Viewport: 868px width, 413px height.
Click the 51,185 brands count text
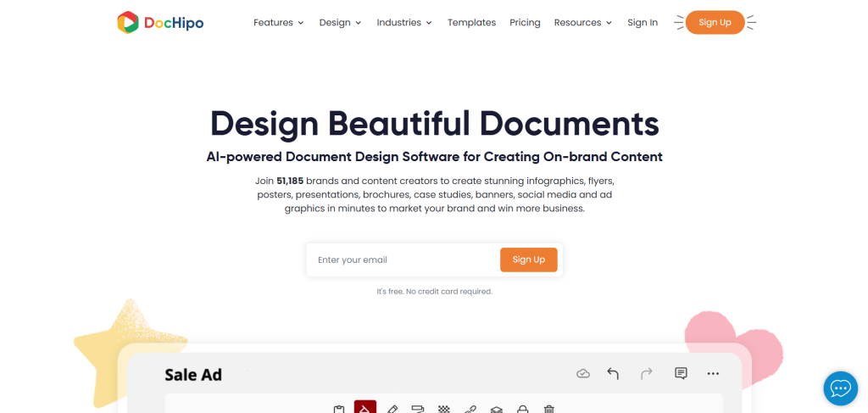click(x=290, y=181)
